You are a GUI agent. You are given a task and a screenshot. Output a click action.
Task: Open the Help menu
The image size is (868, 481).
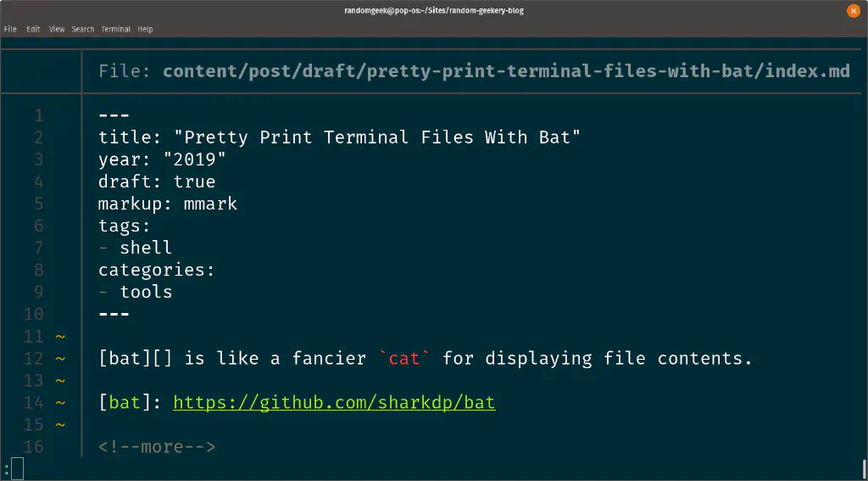[145, 29]
